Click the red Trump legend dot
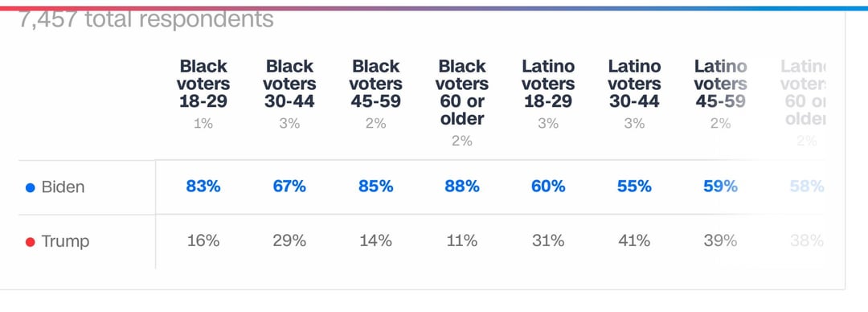868x312 pixels. (31, 242)
